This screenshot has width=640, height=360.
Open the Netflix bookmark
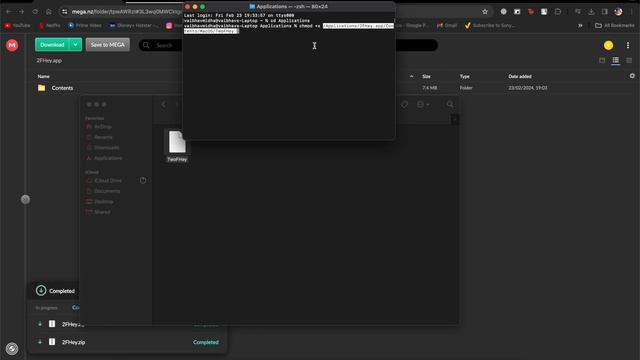(x=49, y=25)
